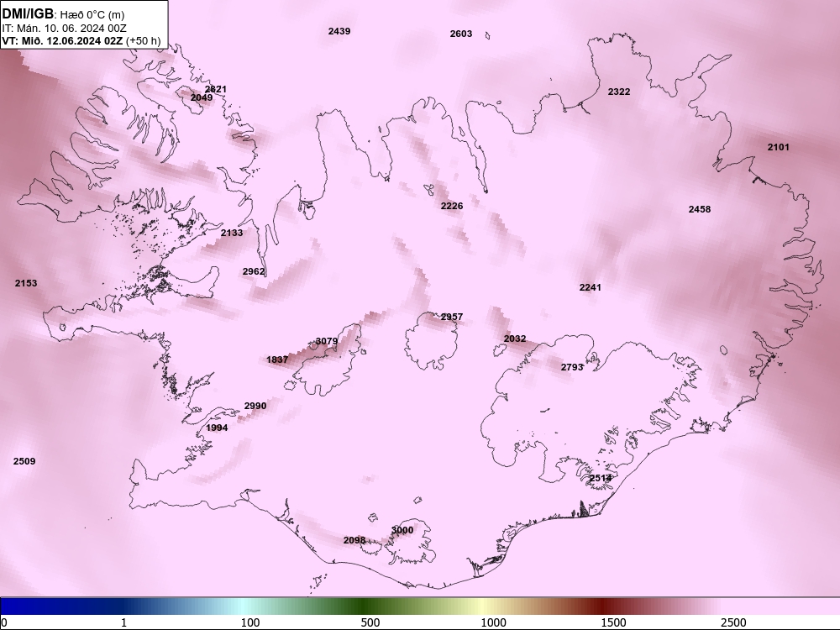840x630 pixels.
Task: Click map value 2226
Action: (452, 206)
